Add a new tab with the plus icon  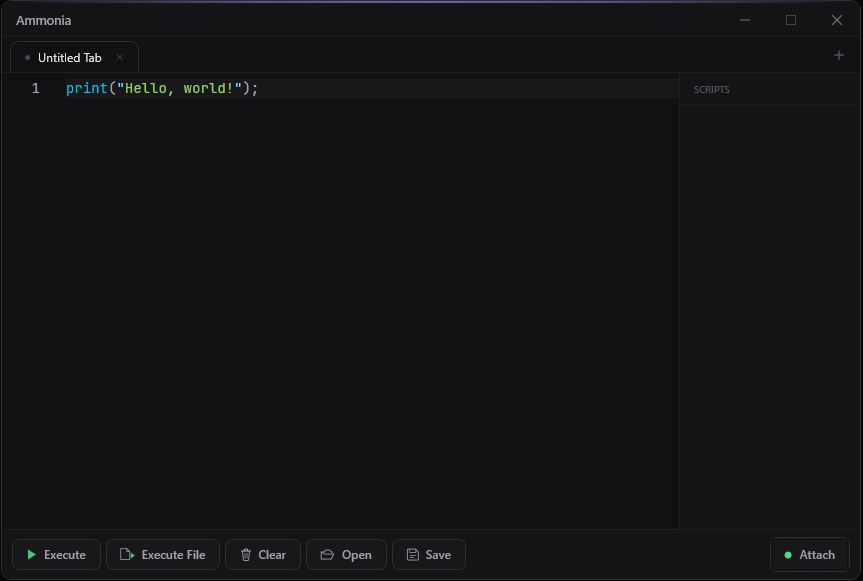pyautogui.click(x=839, y=56)
